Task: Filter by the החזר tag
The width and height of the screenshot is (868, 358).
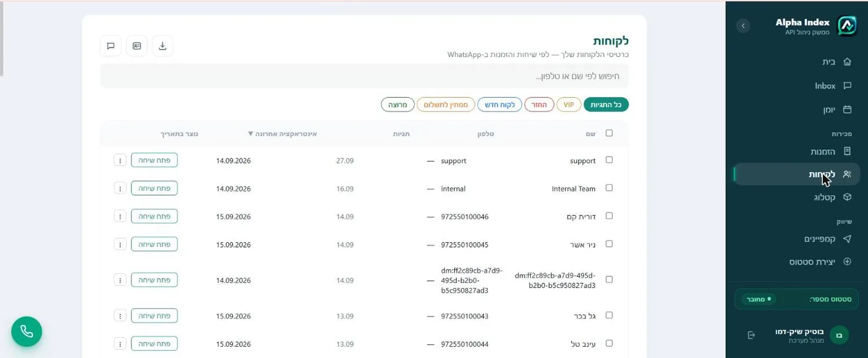Action: point(539,105)
